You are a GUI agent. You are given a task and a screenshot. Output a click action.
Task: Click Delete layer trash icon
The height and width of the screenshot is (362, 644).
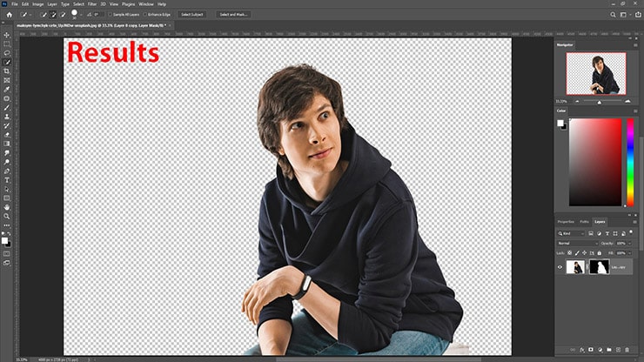(x=627, y=350)
